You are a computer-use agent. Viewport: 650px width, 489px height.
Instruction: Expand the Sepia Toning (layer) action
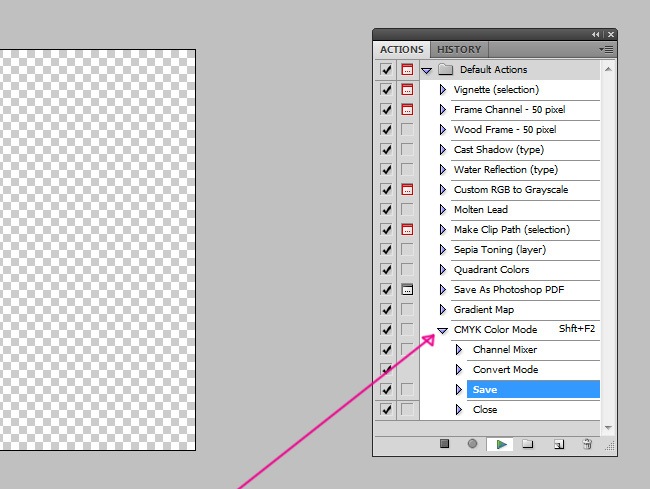click(443, 250)
